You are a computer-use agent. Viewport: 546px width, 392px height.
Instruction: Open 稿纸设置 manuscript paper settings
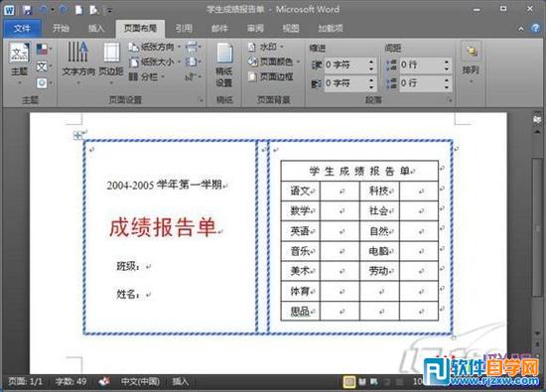[x=224, y=65]
